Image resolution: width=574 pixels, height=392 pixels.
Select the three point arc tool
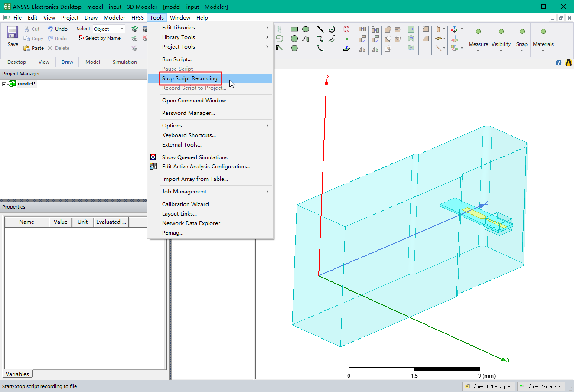point(320,48)
